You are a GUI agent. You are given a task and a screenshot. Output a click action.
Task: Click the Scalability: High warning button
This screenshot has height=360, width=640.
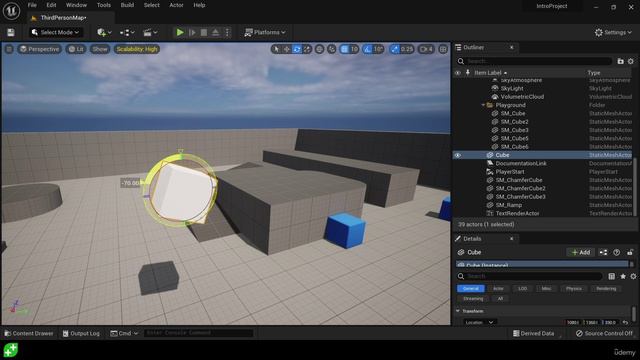tap(137, 49)
